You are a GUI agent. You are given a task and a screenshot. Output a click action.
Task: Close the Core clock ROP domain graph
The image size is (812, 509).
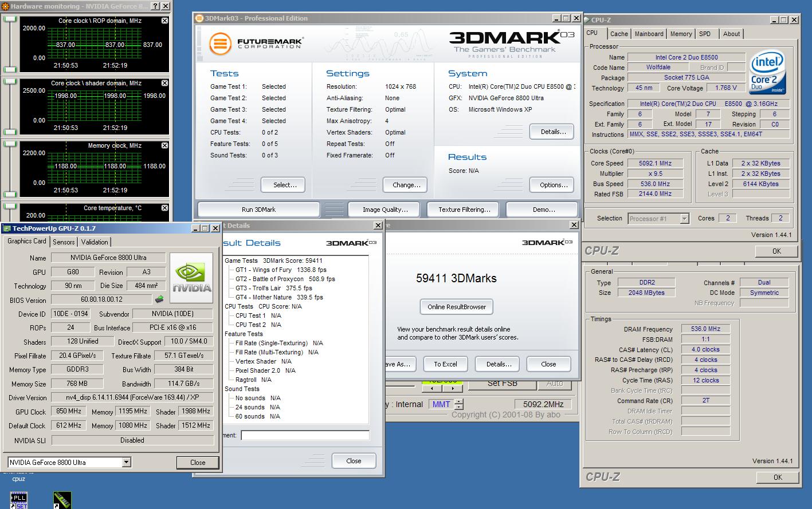pos(165,21)
